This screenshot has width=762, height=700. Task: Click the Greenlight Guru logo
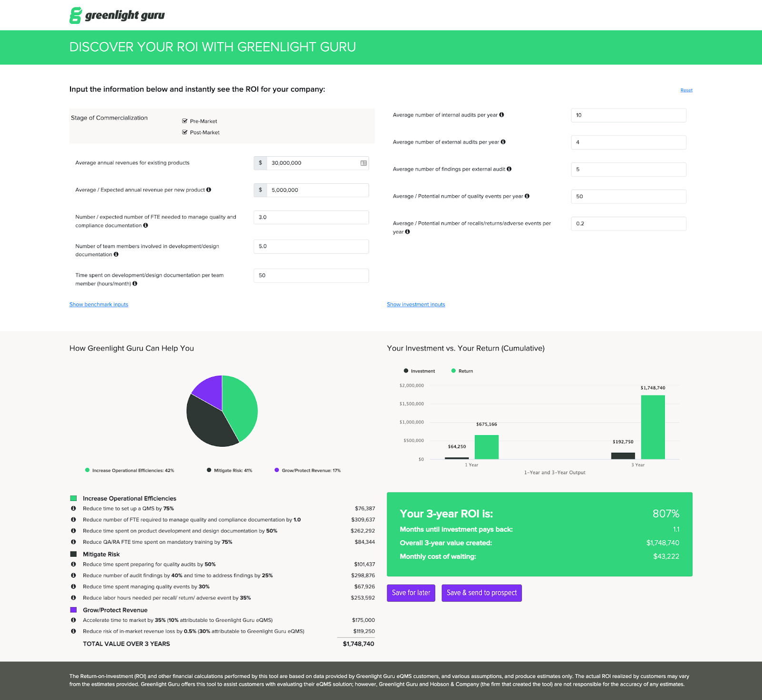(x=116, y=15)
